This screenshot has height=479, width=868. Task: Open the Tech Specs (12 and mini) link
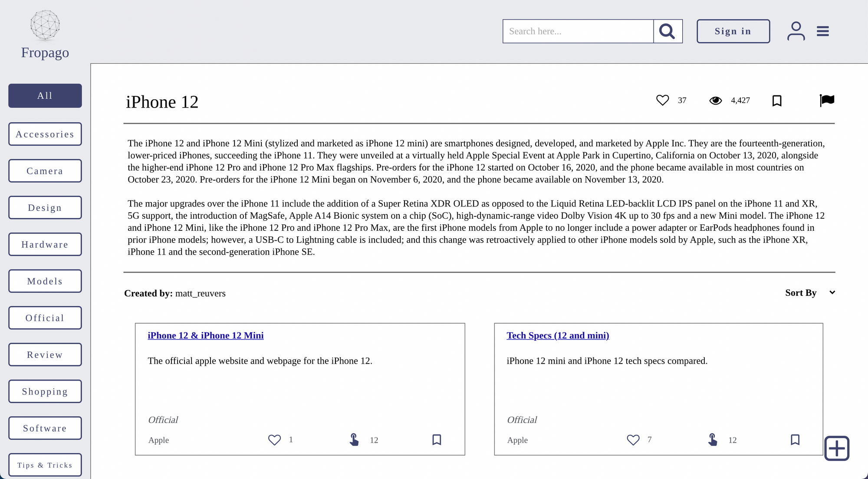(558, 335)
